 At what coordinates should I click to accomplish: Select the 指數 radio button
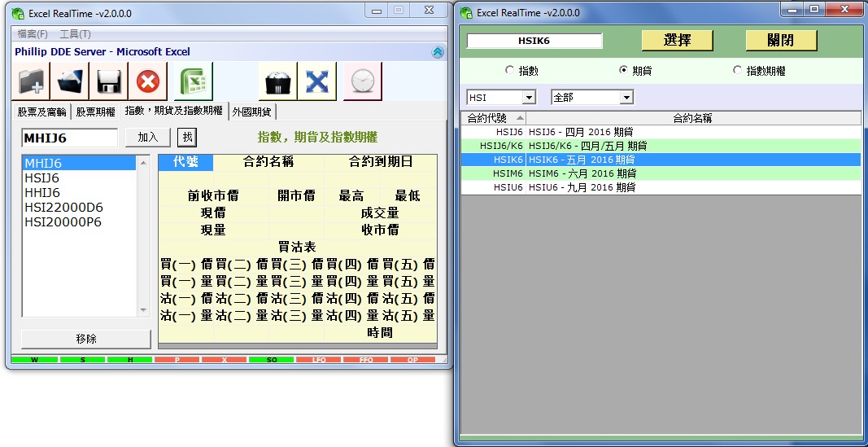510,71
